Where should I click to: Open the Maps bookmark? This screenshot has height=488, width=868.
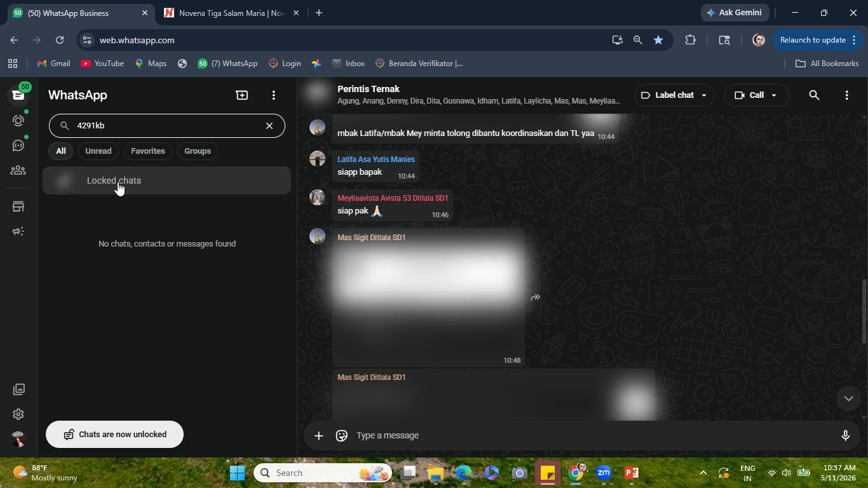pos(151,64)
